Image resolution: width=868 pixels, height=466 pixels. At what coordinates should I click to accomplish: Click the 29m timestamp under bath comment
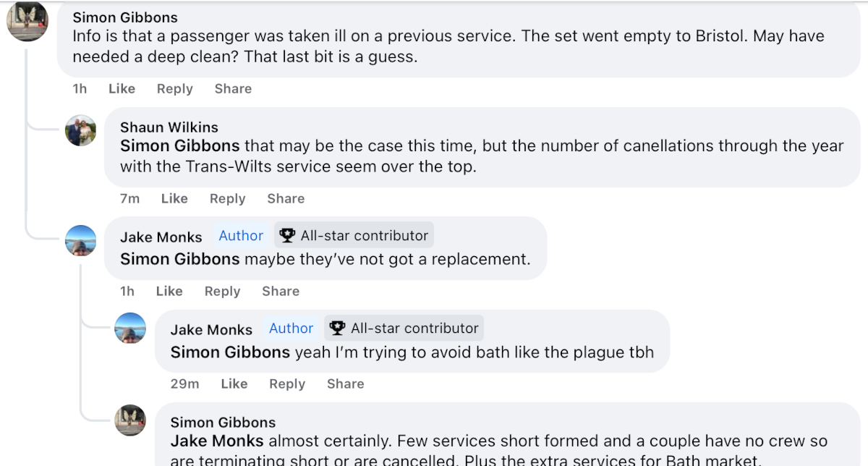(x=184, y=384)
